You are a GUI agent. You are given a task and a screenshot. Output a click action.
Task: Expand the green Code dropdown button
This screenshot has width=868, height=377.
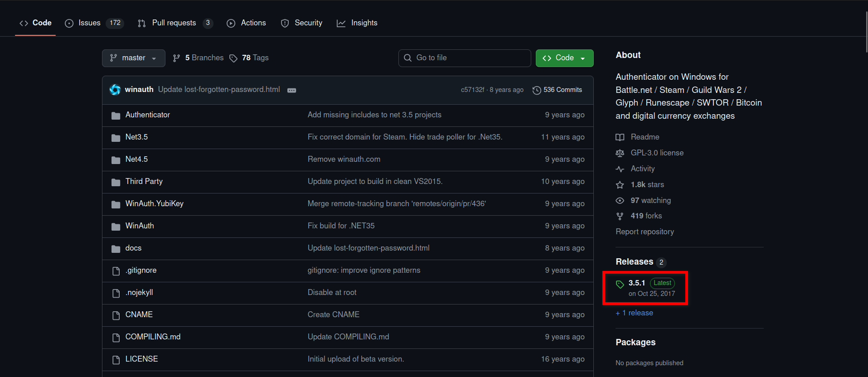(x=564, y=58)
